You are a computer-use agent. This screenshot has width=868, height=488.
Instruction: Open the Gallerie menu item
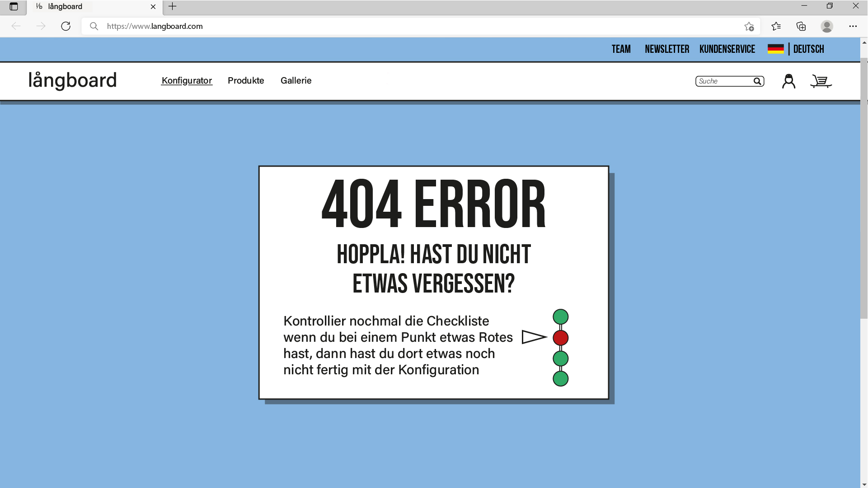296,80
